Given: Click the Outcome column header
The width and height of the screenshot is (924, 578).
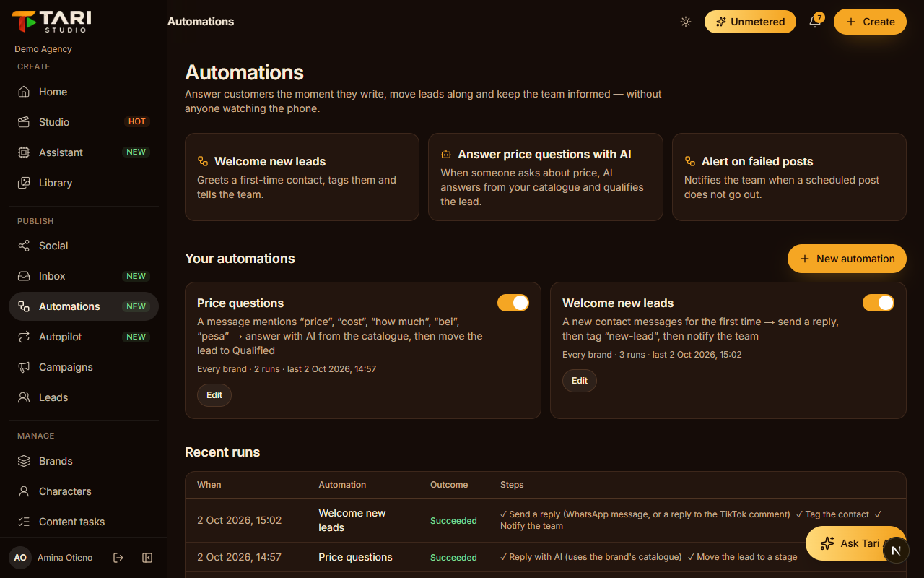Looking at the screenshot, I should pos(449,485).
